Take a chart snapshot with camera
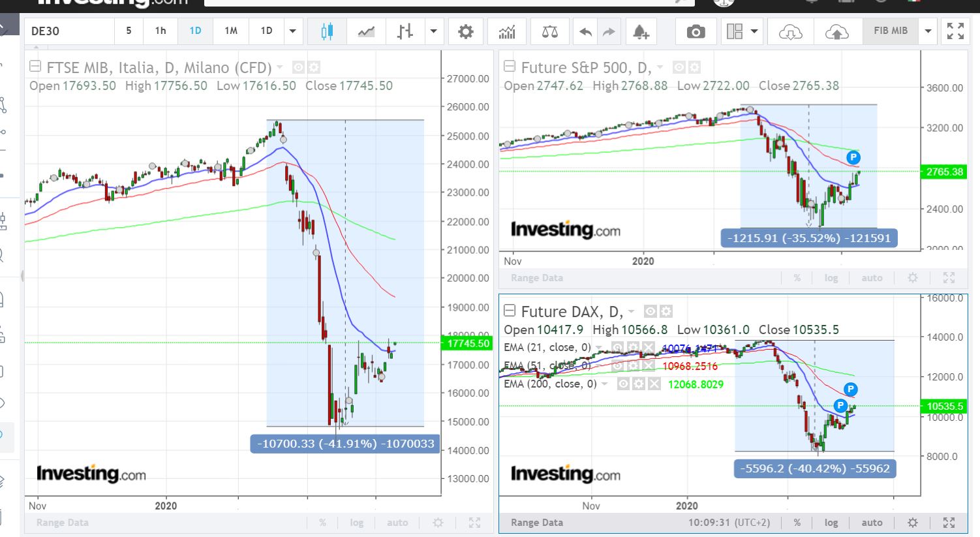Viewport: 980px width, 537px height. [x=696, y=31]
